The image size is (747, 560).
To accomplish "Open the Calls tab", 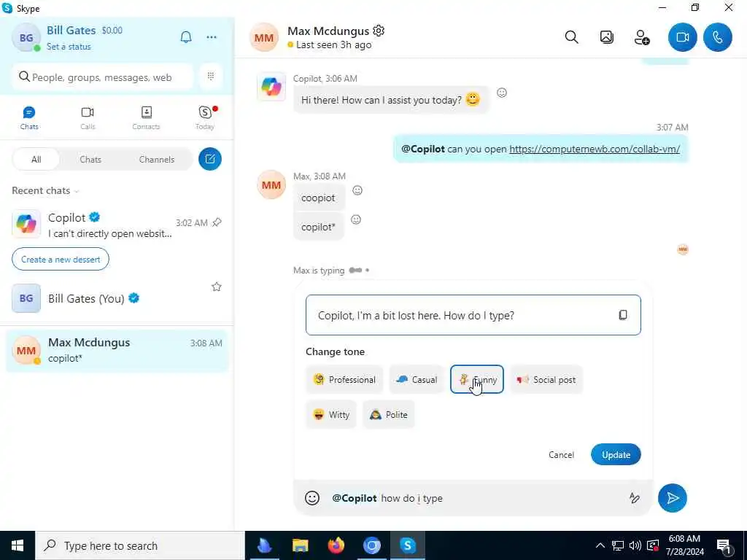I will (88, 117).
